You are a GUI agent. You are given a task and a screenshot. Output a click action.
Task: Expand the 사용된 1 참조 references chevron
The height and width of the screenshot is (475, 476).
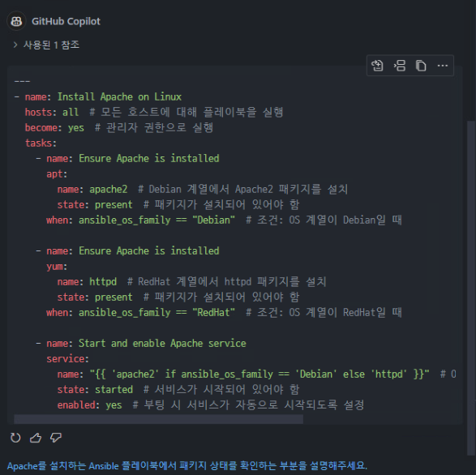point(15,45)
